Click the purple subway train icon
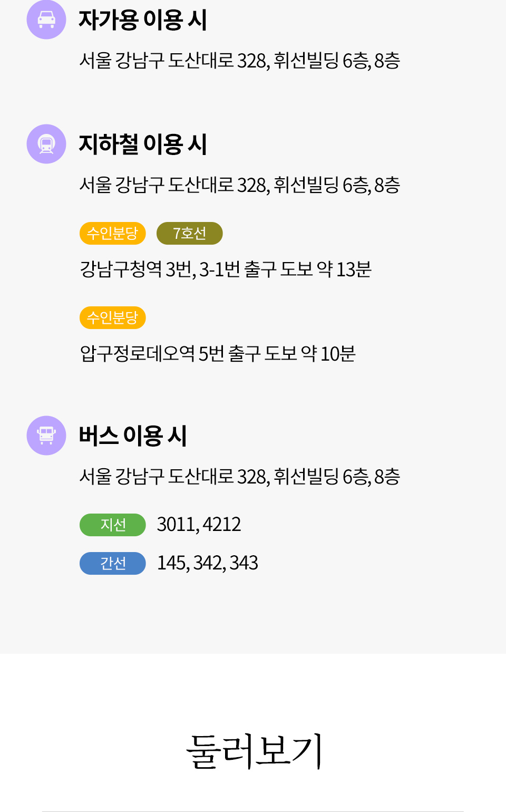This screenshot has width=506, height=812. coord(46,144)
